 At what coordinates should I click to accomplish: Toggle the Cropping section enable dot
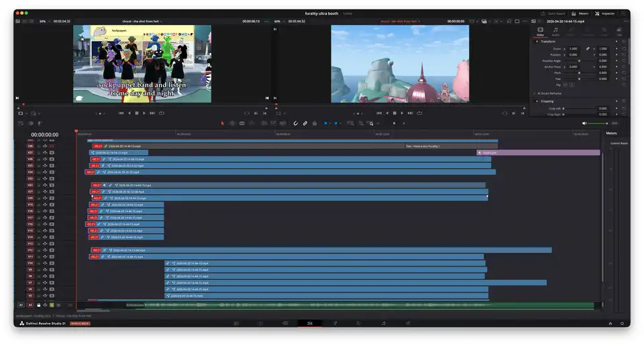tap(537, 101)
